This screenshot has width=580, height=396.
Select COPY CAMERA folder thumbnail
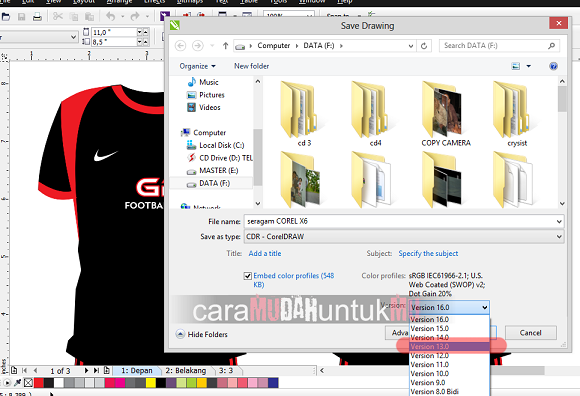pyautogui.click(x=446, y=115)
